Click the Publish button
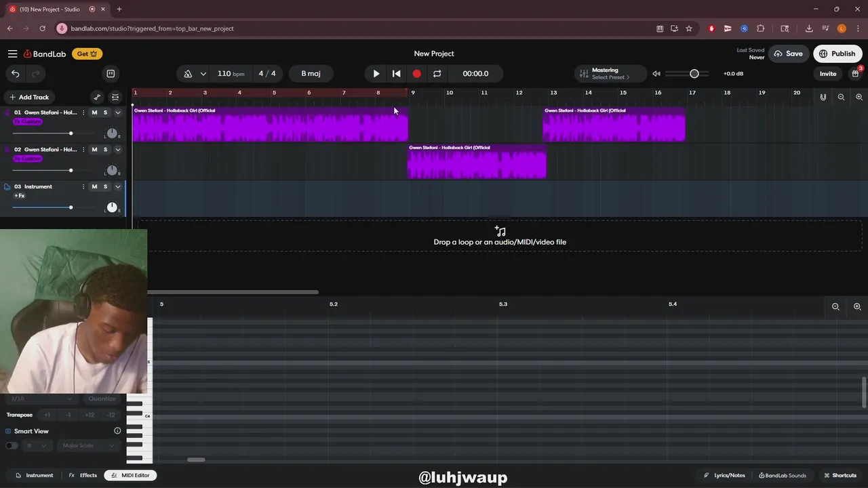868x488 pixels. point(837,54)
